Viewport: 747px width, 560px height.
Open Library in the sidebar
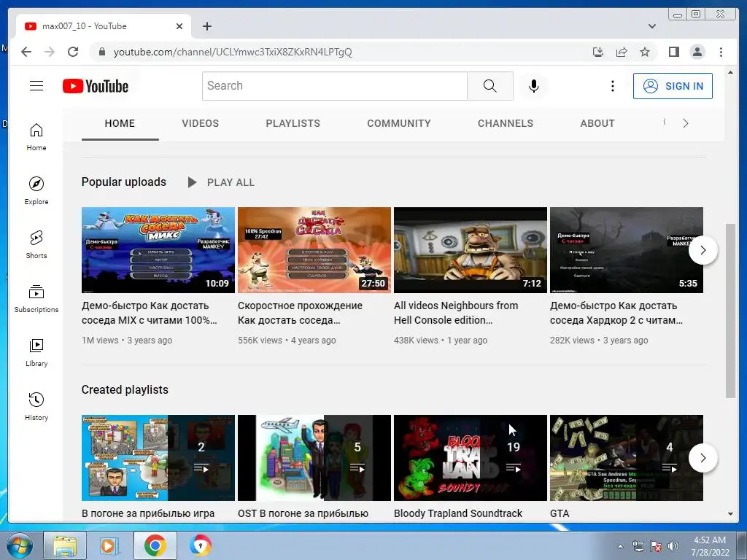click(x=36, y=352)
